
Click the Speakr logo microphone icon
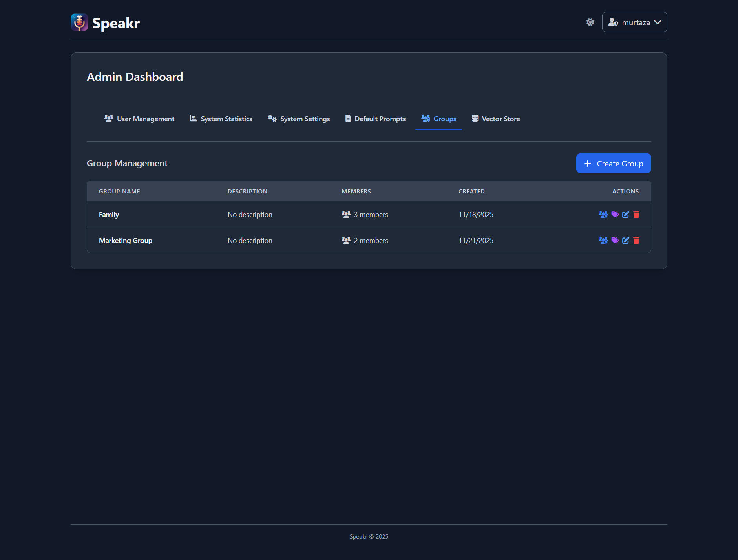tap(79, 22)
